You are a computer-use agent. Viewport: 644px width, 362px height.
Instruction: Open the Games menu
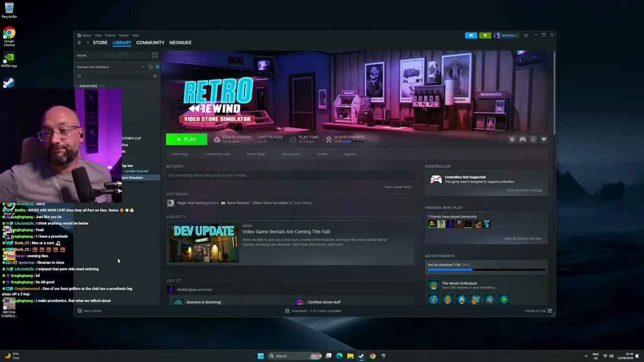tap(124, 35)
